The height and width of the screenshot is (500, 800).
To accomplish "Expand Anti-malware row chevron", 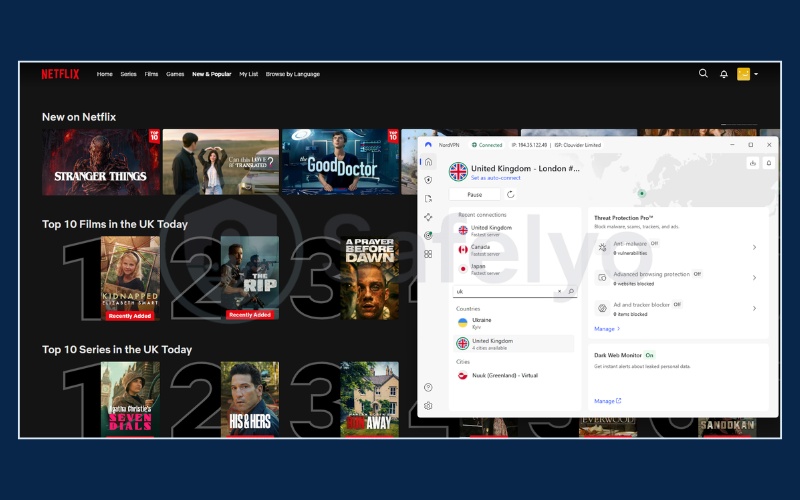I will click(x=754, y=247).
